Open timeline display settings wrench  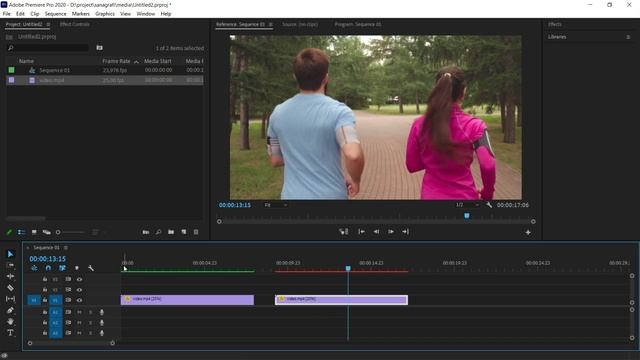(91, 268)
